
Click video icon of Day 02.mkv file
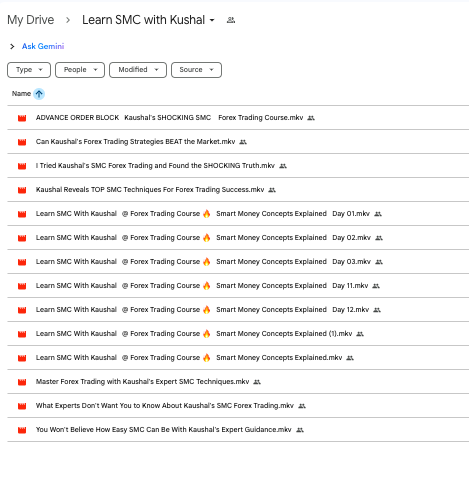[x=22, y=238]
